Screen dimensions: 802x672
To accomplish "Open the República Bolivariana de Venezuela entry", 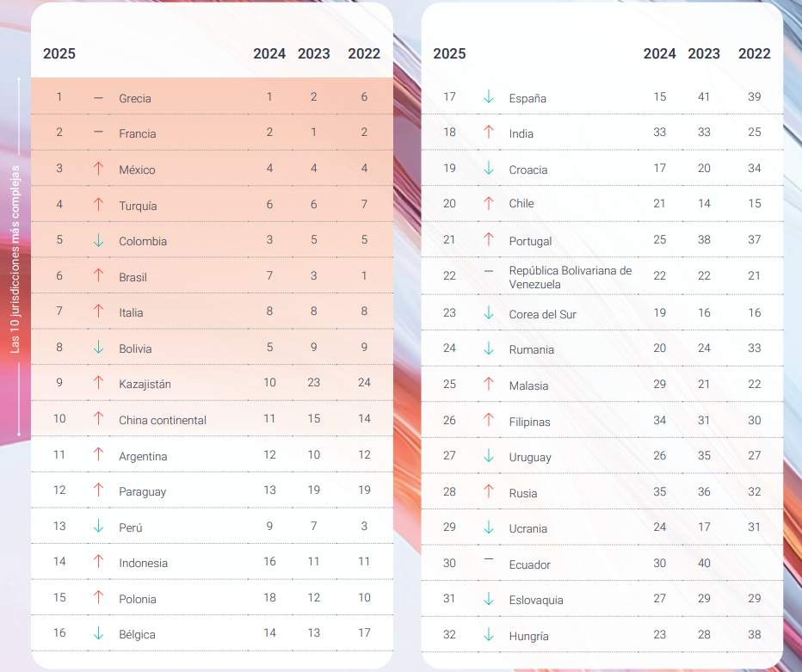I will (x=570, y=277).
